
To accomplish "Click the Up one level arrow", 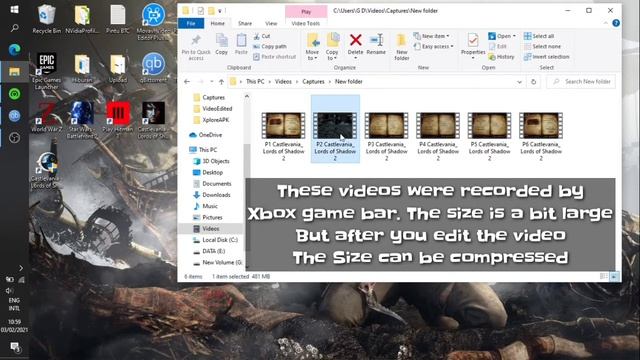I will tap(221, 82).
